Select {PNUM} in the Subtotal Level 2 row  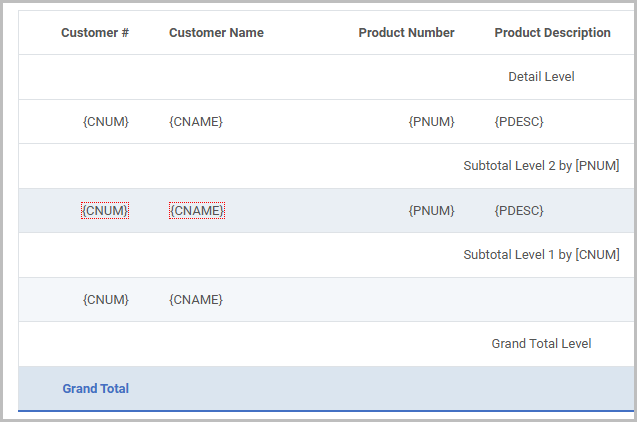point(431,210)
